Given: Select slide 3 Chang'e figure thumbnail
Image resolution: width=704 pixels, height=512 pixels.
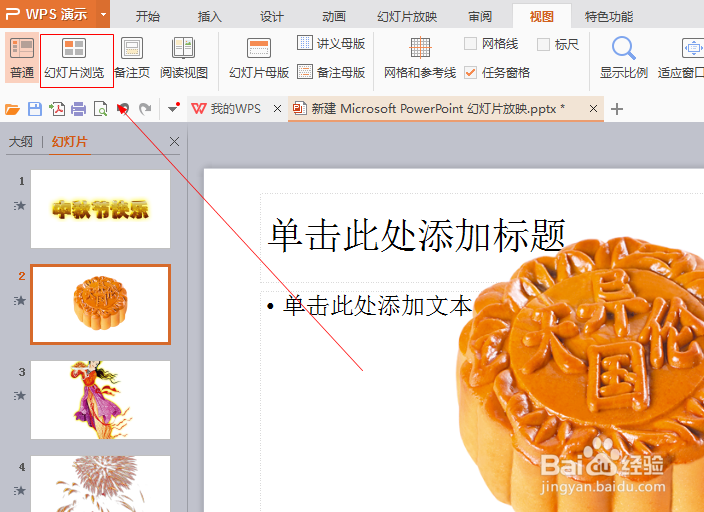Looking at the screenshot, I should click(101, 400).
